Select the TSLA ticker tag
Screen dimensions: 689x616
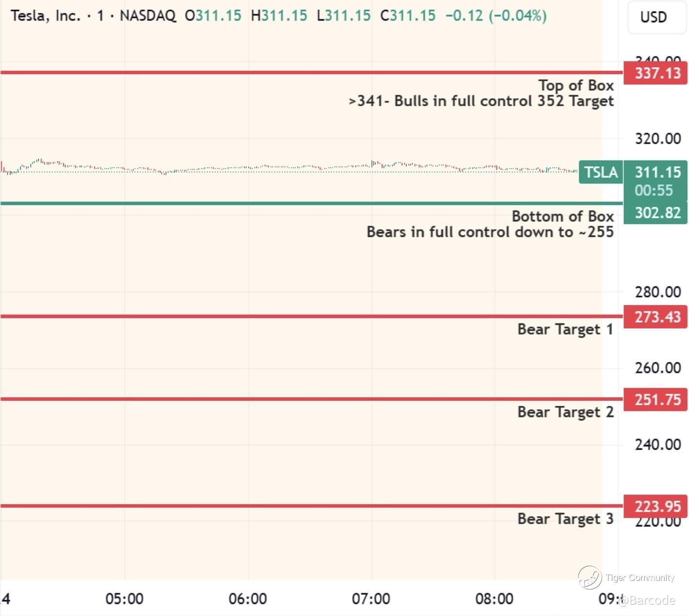601,172
